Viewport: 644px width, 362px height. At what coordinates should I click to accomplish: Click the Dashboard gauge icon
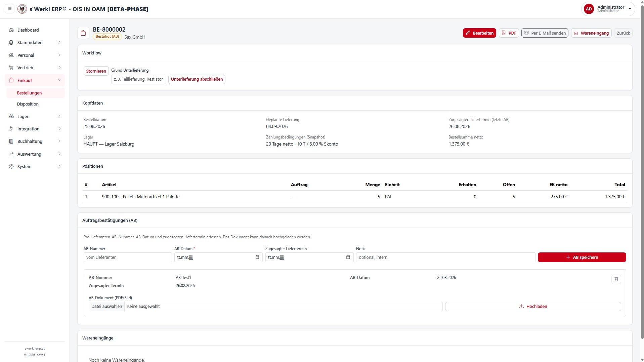pos(11,30)
